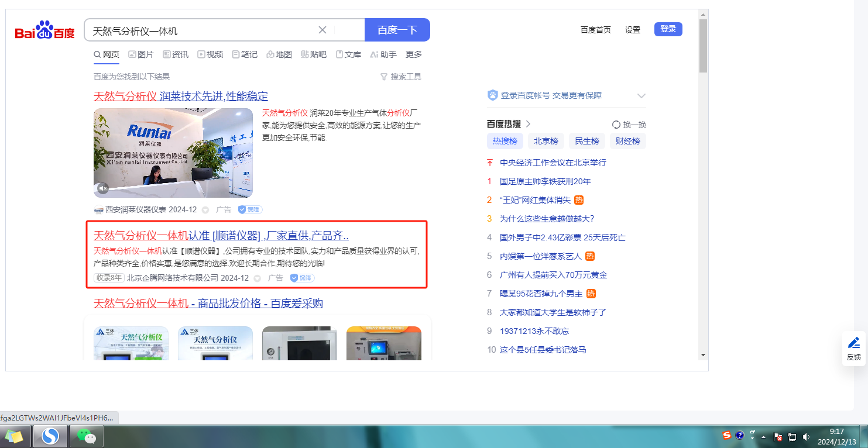The width and height of the screenshot is (868, 448).
Task: Open 搜索工具 filter tools
Action: (401, 77)
